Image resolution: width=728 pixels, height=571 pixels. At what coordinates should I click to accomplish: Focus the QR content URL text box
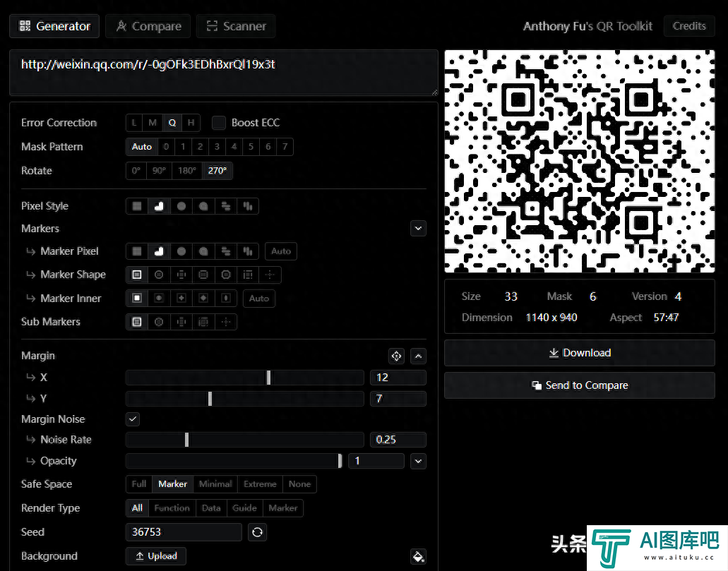(224, 73)
